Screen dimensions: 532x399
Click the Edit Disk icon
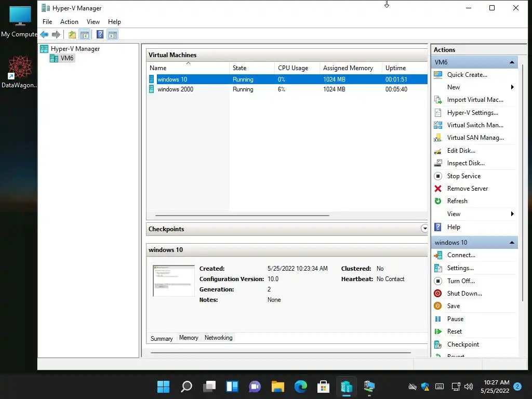click(x=438, y=151)
